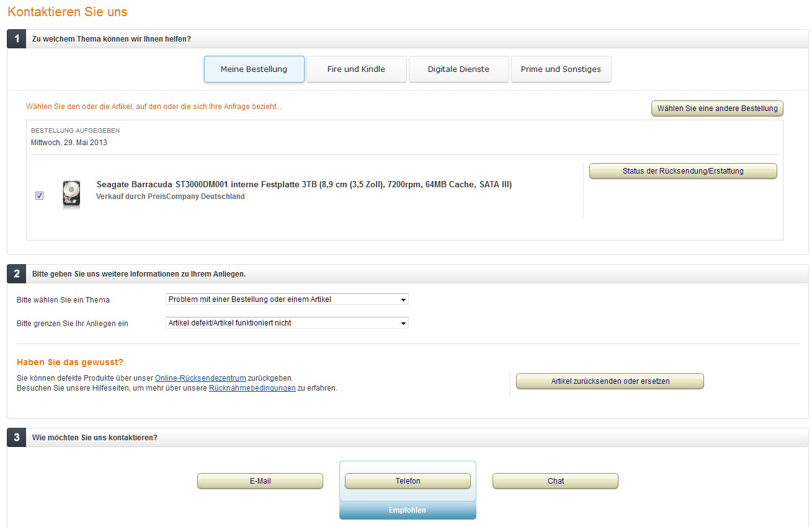
Task: Open Status der Rücksendung/Erstattung
Action: pos(683,171)
